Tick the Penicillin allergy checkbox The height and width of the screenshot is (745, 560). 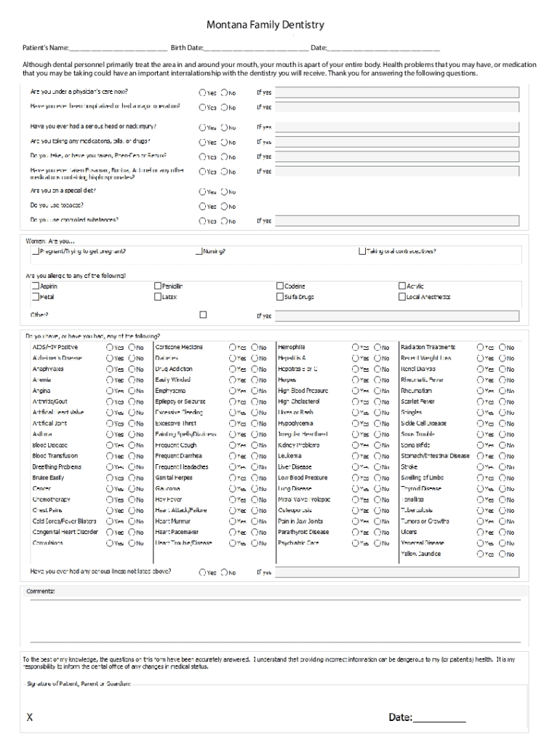point(158,287)
